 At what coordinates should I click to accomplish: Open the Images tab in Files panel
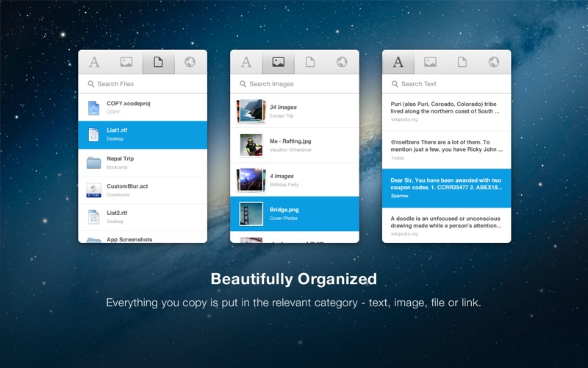(x=126, y=62)
